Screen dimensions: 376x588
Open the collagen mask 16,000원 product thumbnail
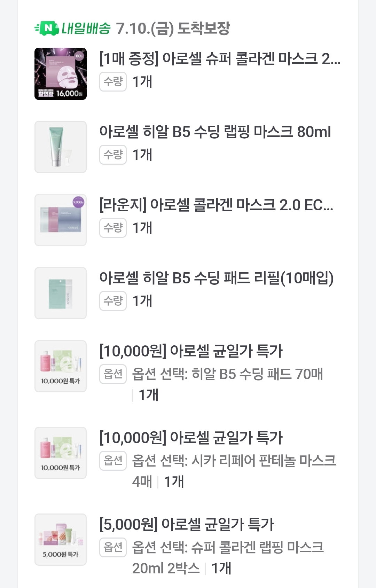click(61, 74)
